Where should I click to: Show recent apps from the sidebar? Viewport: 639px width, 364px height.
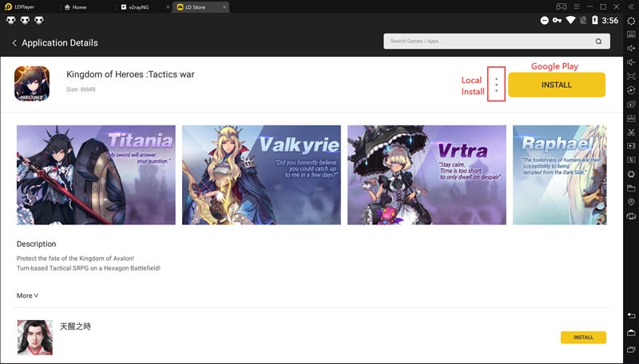point(631,347)
